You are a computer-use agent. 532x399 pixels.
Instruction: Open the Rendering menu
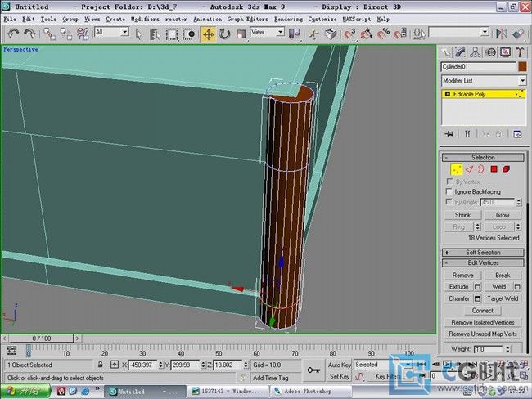288,20
